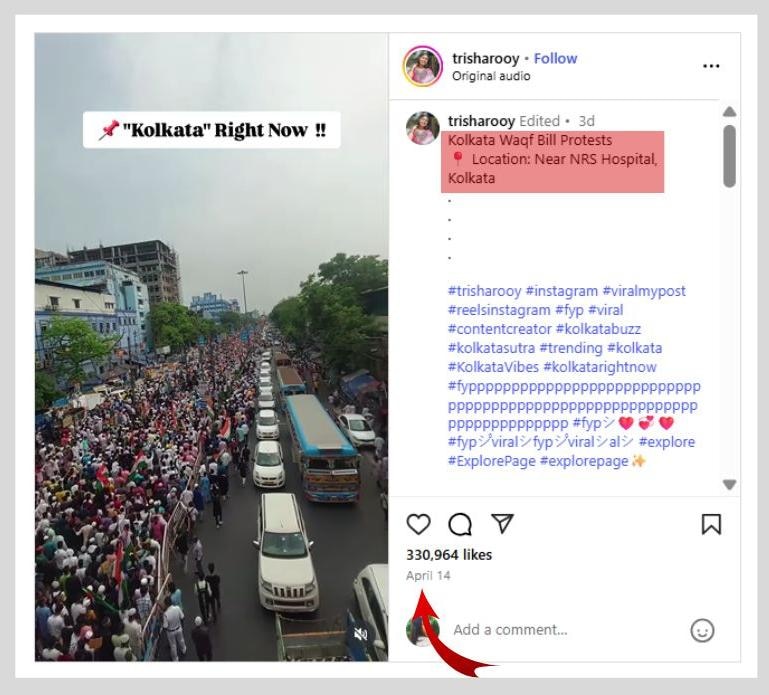Open comments via speech bubble icon
The width and height of the screenshot is (769, 695).
pos(460,524)
